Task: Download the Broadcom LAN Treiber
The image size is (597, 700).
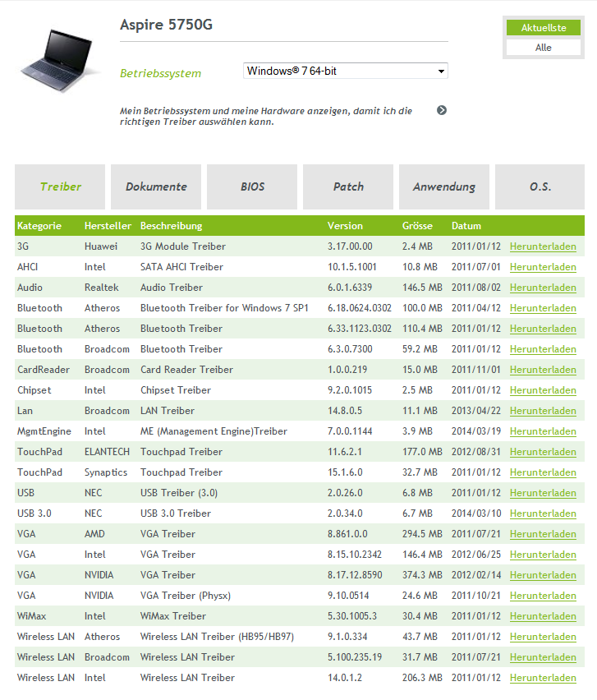Action: (x=543, y=411)
